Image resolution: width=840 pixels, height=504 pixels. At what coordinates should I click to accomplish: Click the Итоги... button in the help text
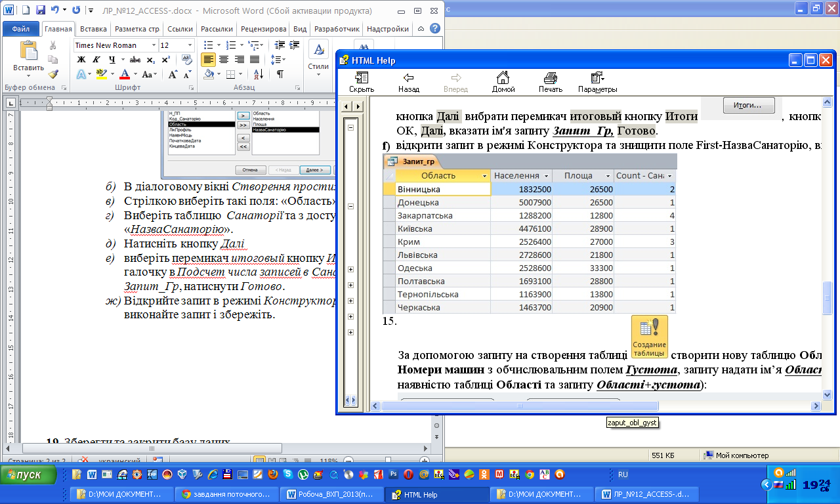(749, 105)
